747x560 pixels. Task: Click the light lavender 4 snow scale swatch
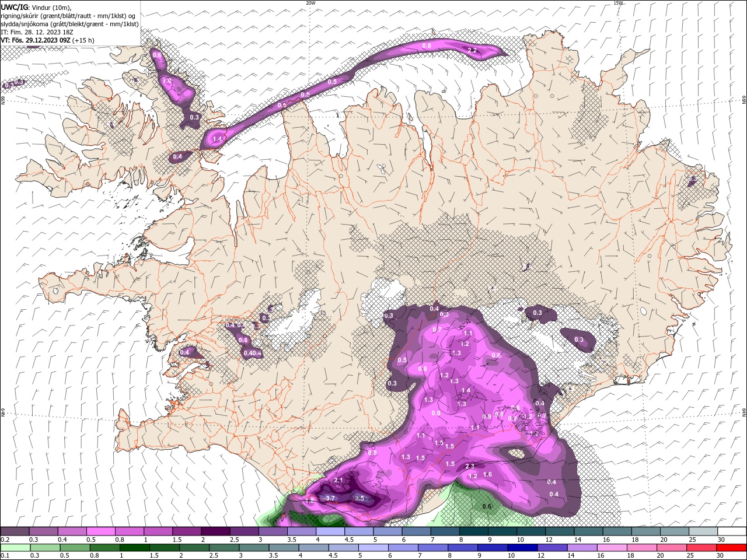click(x=330, y=531)
